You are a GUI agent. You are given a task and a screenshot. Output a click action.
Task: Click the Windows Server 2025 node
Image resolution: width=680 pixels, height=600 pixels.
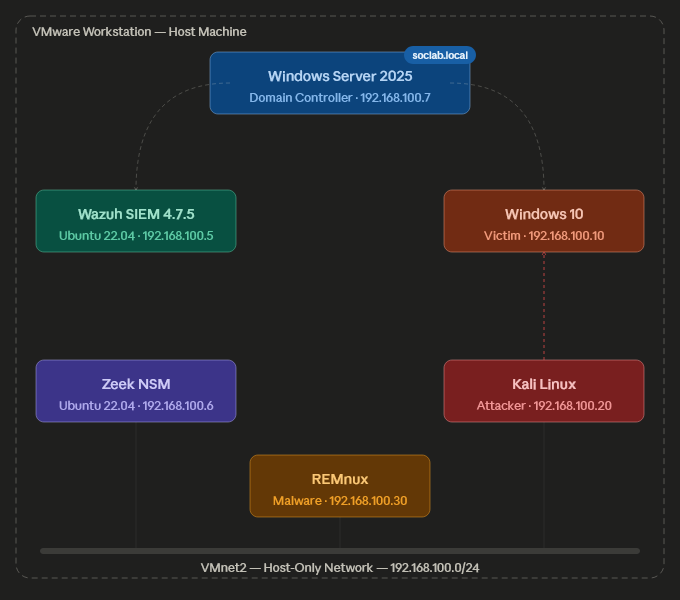coord(340,83)
